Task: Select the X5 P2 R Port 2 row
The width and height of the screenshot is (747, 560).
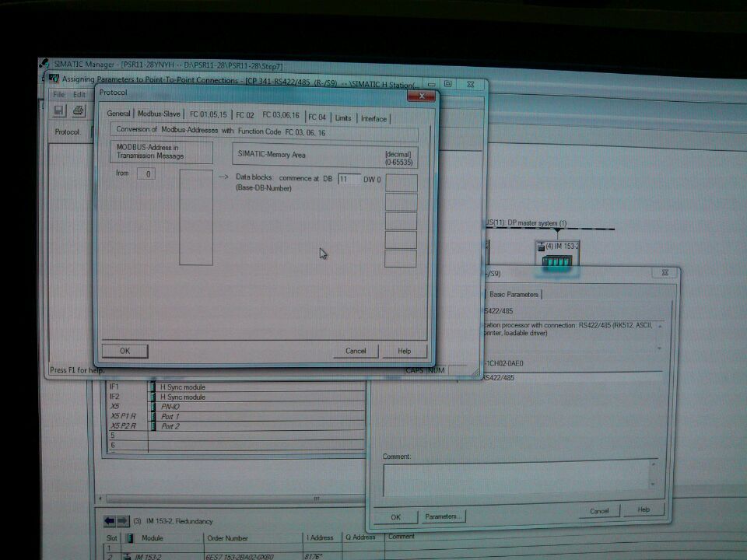Action: (x=235, y=426)
